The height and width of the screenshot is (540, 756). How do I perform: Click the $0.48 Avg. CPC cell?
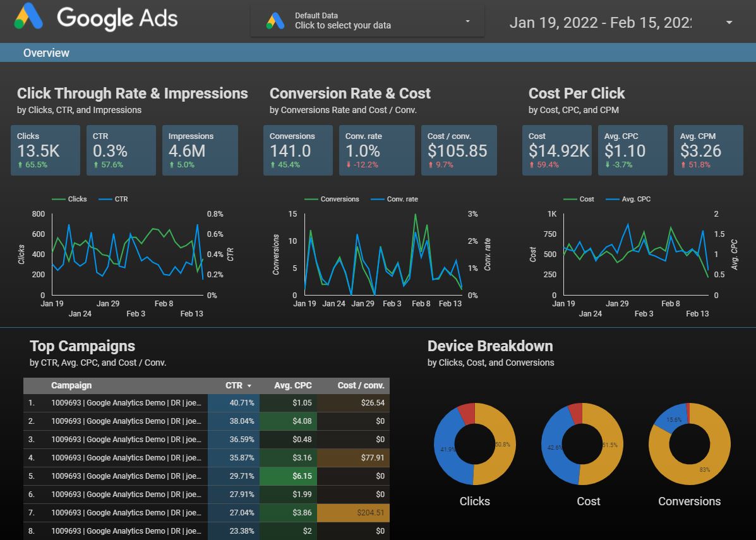pyautogui.click(x=289, y=439)
